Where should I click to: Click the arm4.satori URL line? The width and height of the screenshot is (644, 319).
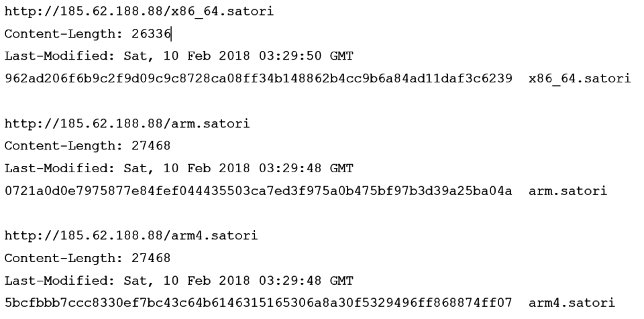click(131, 236)
